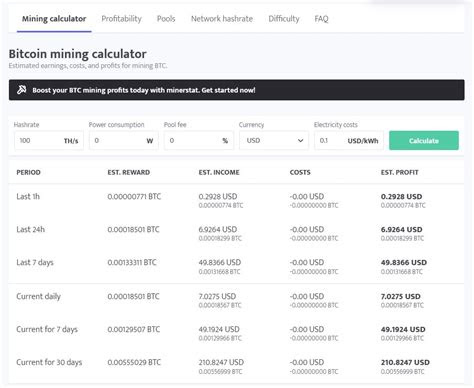Click income value 6.9264 USD
The width and height of the screenshot is (474, 388).
(218, 229)
